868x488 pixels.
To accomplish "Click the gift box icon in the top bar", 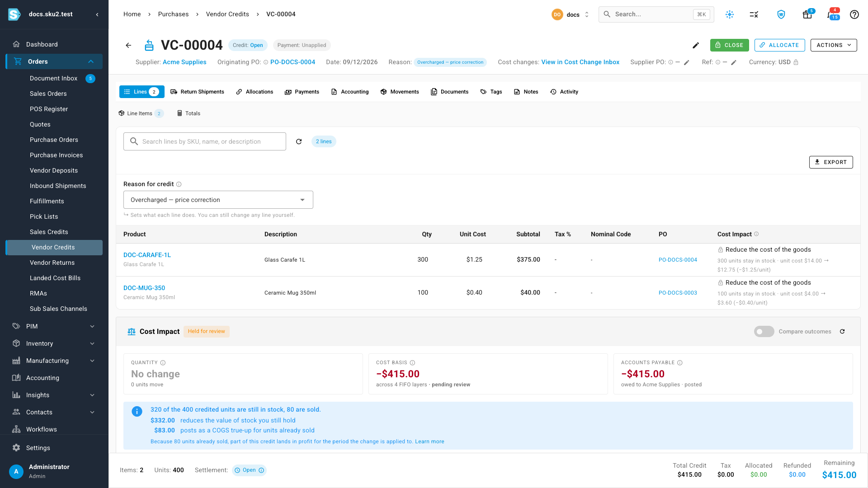I will [x=807, y=14].
